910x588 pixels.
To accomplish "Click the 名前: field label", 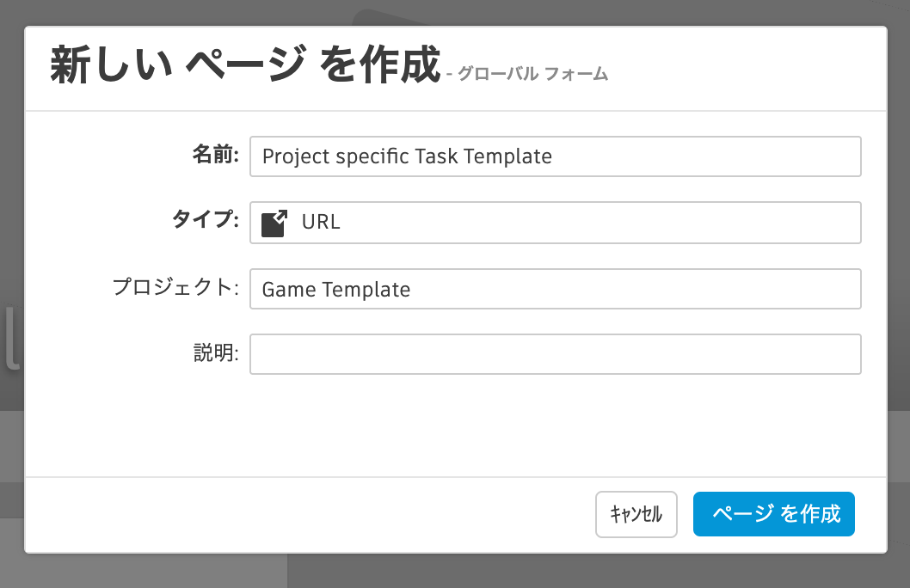I will [x=214, y=156].
